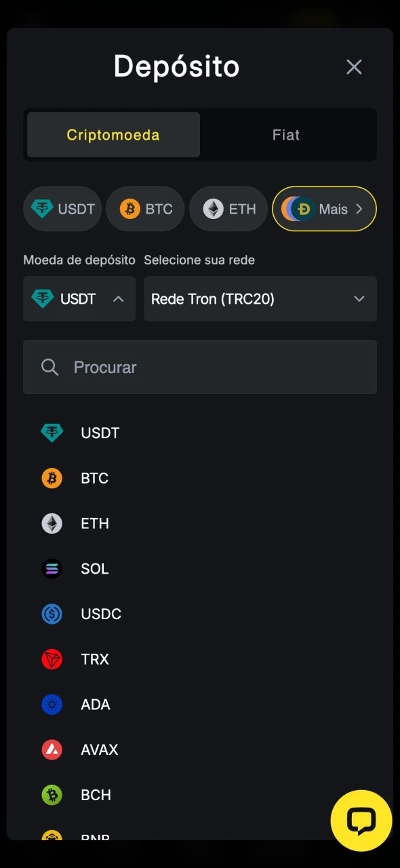
Task: Collapse the USDT deposit currency selector
Action: click(79, 299)
